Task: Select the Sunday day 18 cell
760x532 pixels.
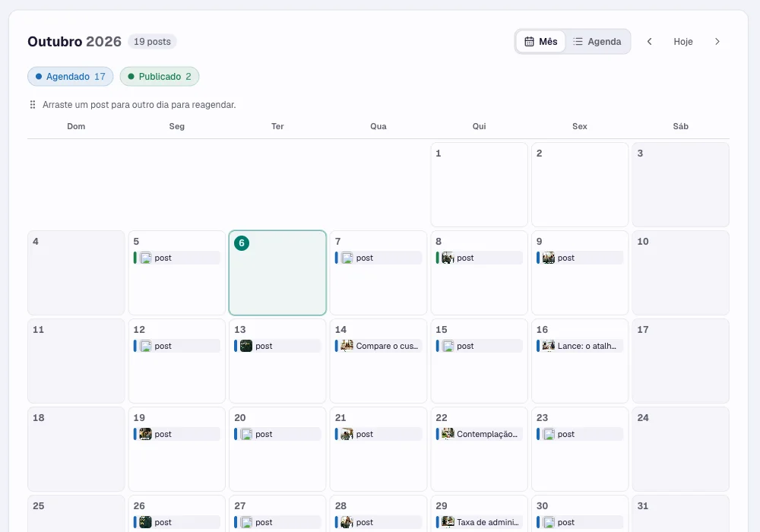Action: click(x=76, y=449)
